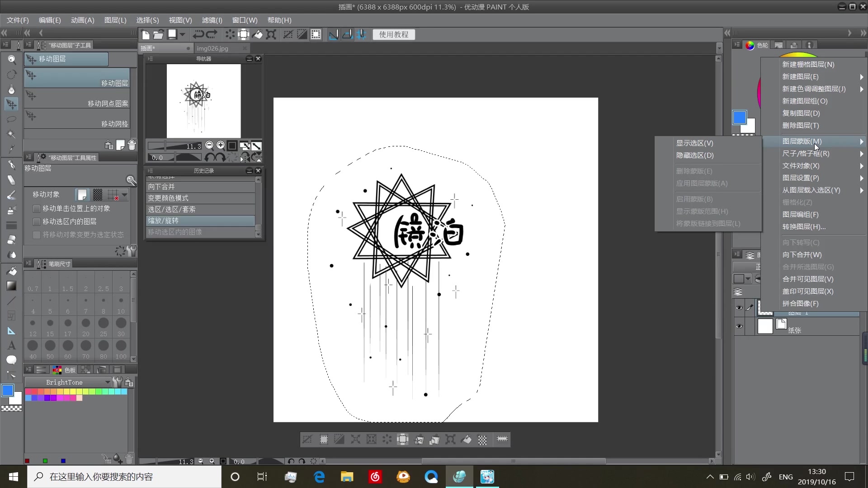868x488 pixels.
Task: Select the text tool (A)
Action: (x=12, y=345)
